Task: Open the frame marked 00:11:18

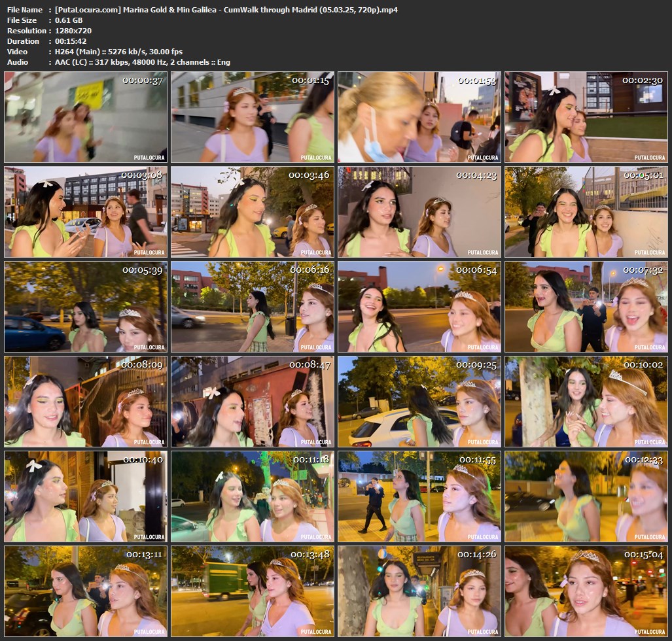Action: (x=253, y=496)
